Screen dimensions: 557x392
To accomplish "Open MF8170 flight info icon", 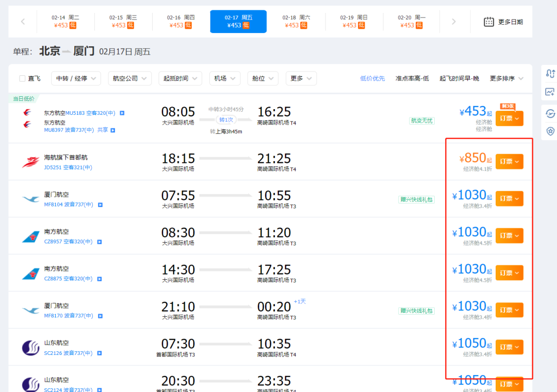I will click(100, 316).
